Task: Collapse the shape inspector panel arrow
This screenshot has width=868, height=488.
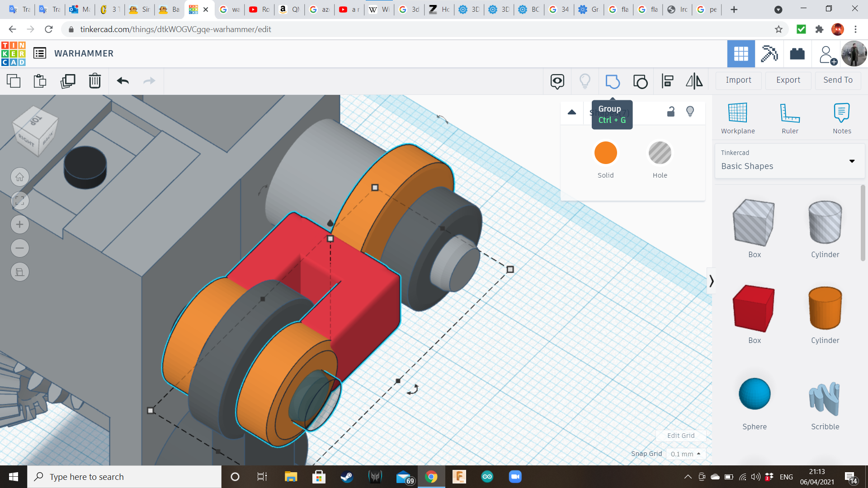Action: click(572, 112)
